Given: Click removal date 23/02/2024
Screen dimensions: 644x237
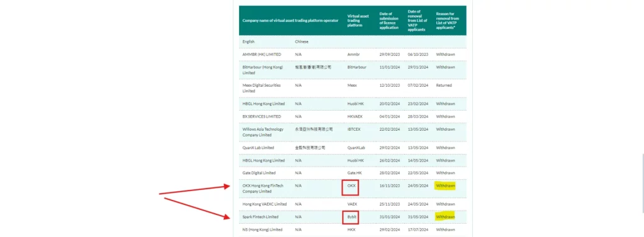Looking at the screenshot, I should [418, 104].
